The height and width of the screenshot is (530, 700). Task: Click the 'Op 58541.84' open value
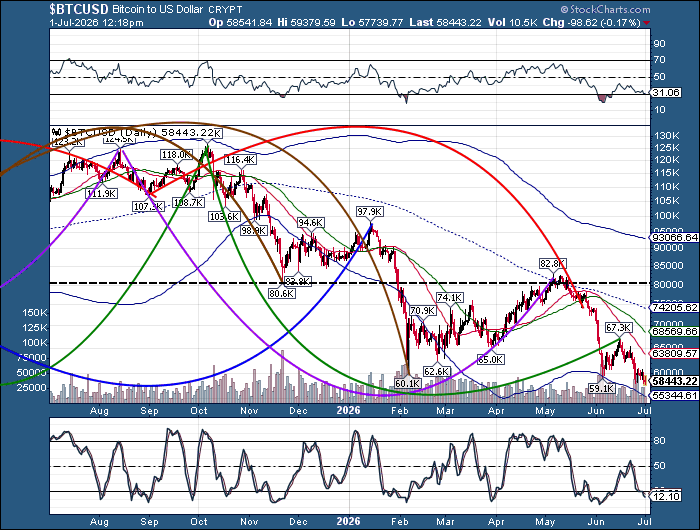[x=240, y=22]
